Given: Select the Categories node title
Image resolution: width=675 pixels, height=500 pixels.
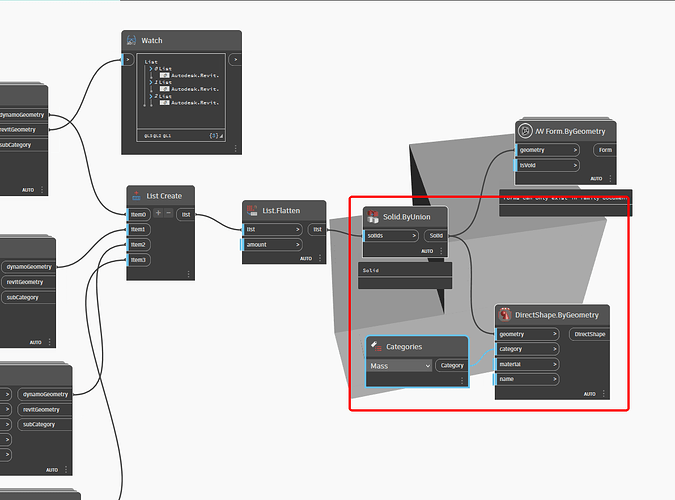Looking at the screenshot, I should click(404, 347).
